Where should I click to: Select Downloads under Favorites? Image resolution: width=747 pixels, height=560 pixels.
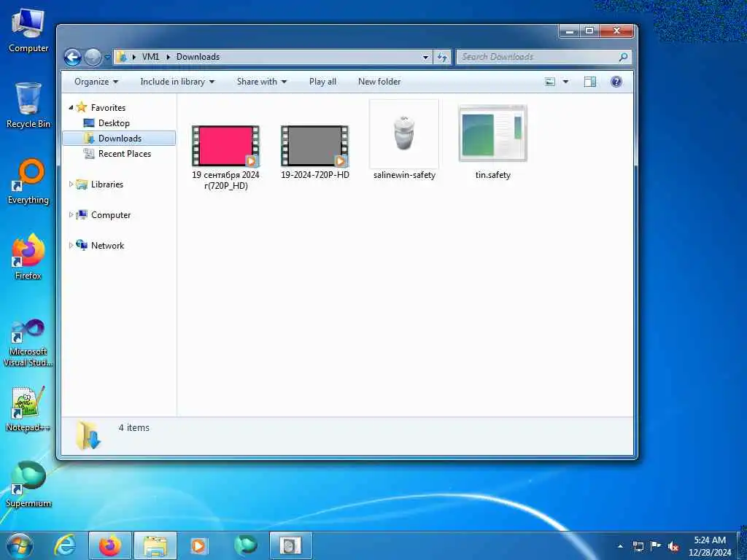(119, 138)
